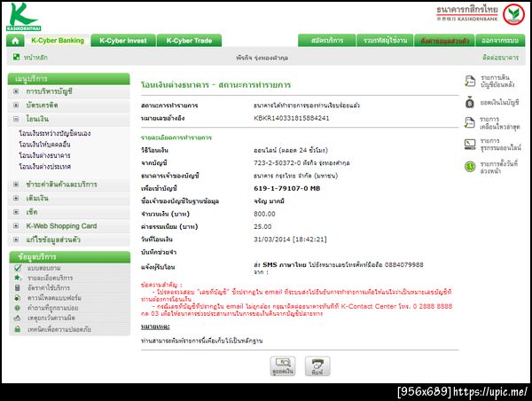Image resolution: width=532 pixels, height=401 pixels.
Task: Expand the เติมเงิน menu section
Action: tap(16, 198)
